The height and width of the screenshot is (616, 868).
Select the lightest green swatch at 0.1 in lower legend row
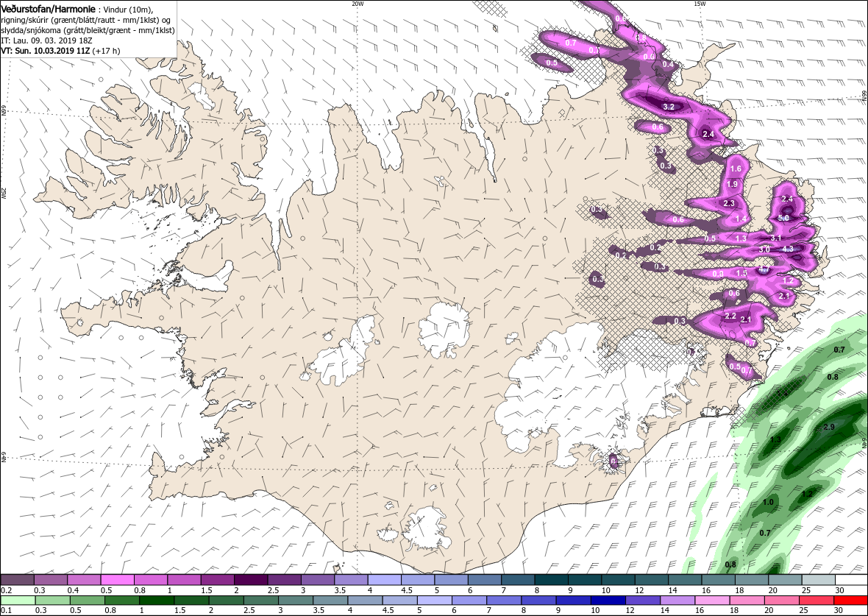pyautogui.click(x=18, y=601)
